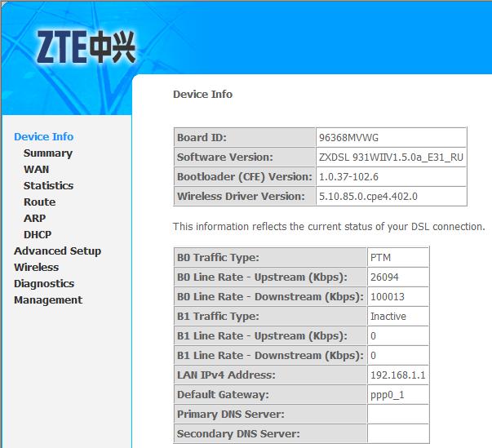Open the Statistics submenu item
Screen dimensions: 492x448
48,186
